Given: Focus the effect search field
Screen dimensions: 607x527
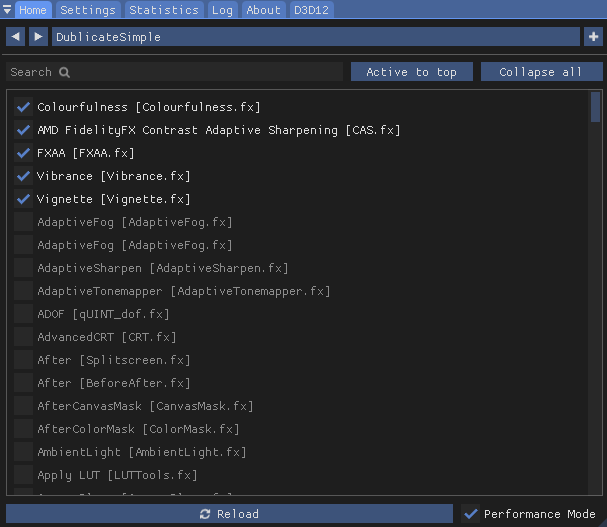Looking at the screenshot, I should coord(200,72).
